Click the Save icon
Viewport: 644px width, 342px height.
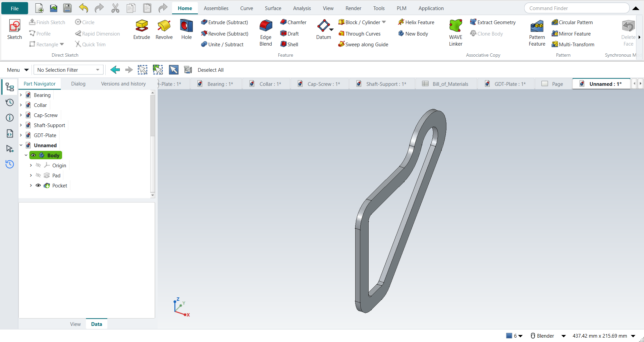pyautogui.click(x=67, y=8)
